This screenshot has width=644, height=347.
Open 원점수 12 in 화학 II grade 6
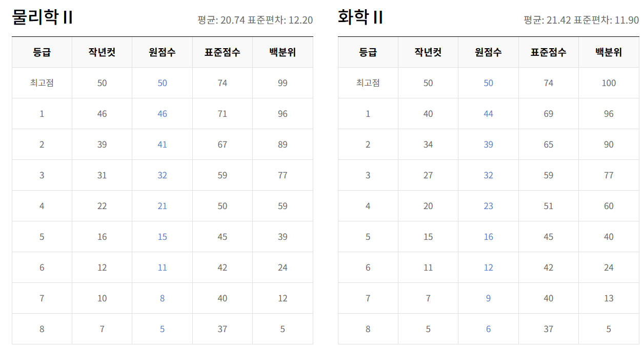coord(488,268)
